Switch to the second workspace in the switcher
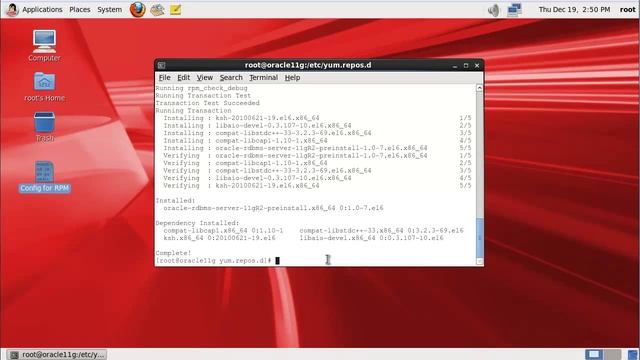This screenshot has width=640, height=360. click(x=612, y=354)
